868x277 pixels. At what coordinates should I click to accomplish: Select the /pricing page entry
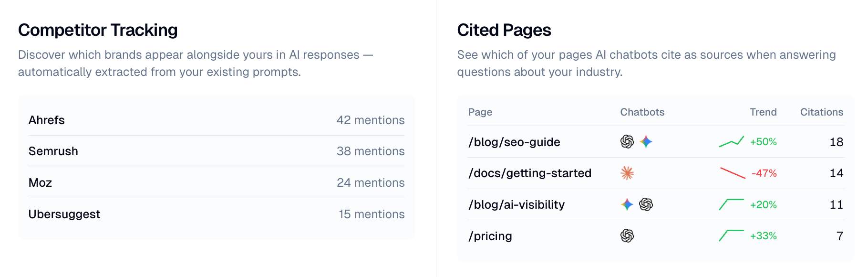coord(490,235)
